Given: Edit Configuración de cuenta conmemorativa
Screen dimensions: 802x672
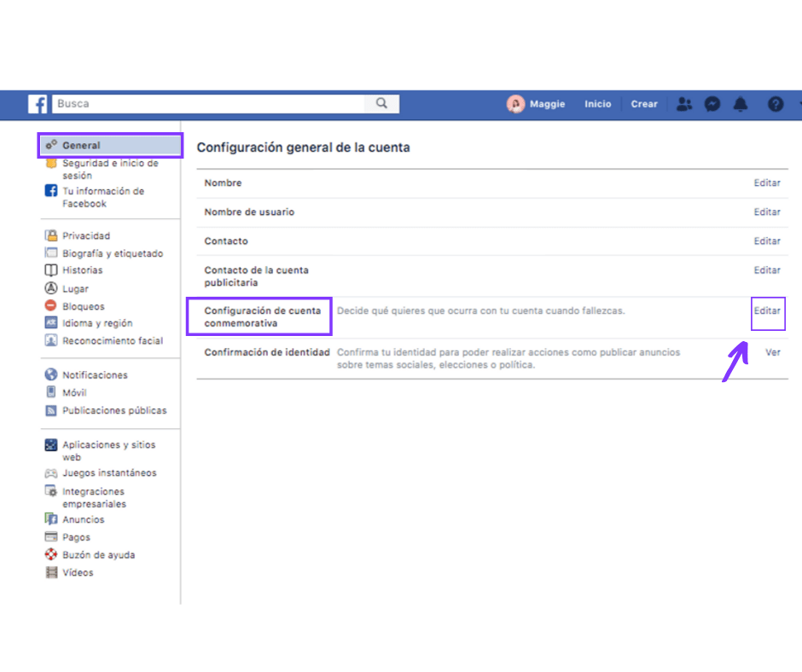Looking at the screenshot, I should [767, 310].
